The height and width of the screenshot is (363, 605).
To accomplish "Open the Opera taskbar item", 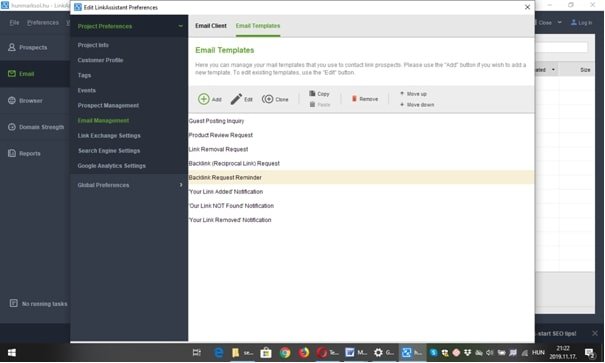I will pos(327,353).
